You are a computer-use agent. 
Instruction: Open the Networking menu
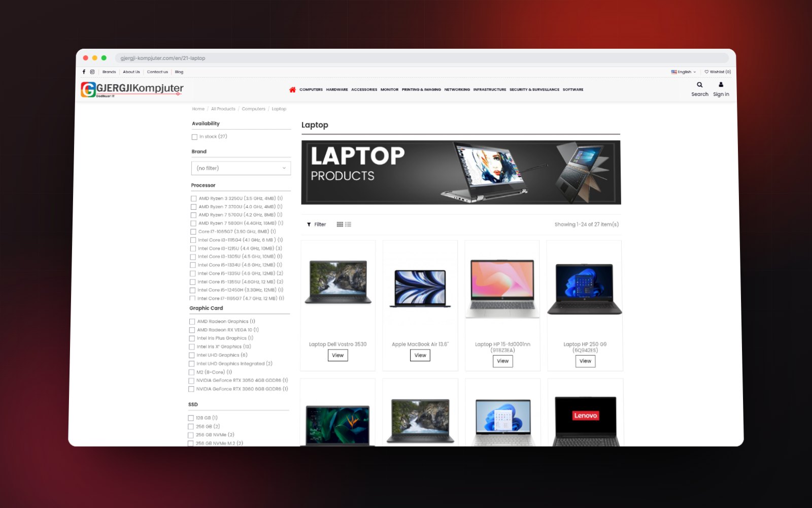(457, 89)
